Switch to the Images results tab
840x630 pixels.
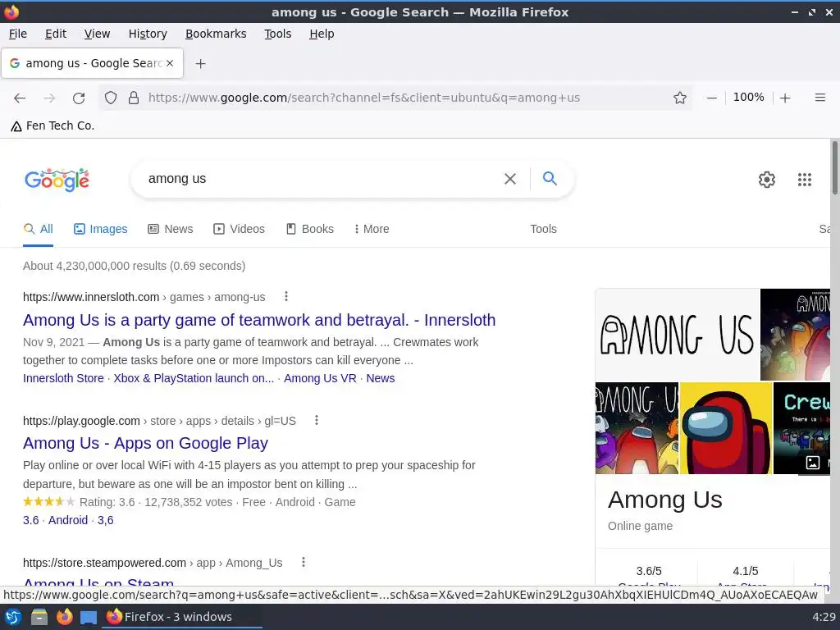[101, 230]
